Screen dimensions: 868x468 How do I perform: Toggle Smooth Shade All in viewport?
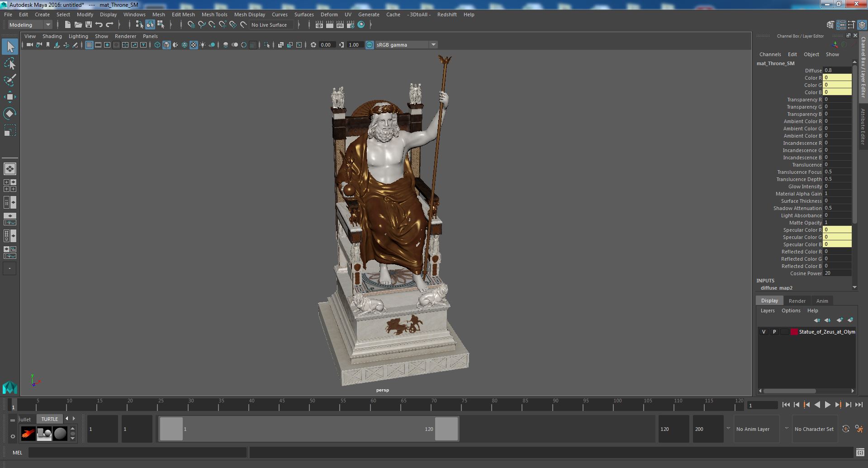point(166,45)
